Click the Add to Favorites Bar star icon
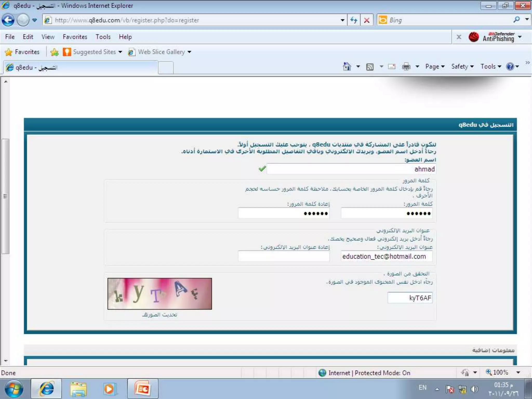 point(55,52)
